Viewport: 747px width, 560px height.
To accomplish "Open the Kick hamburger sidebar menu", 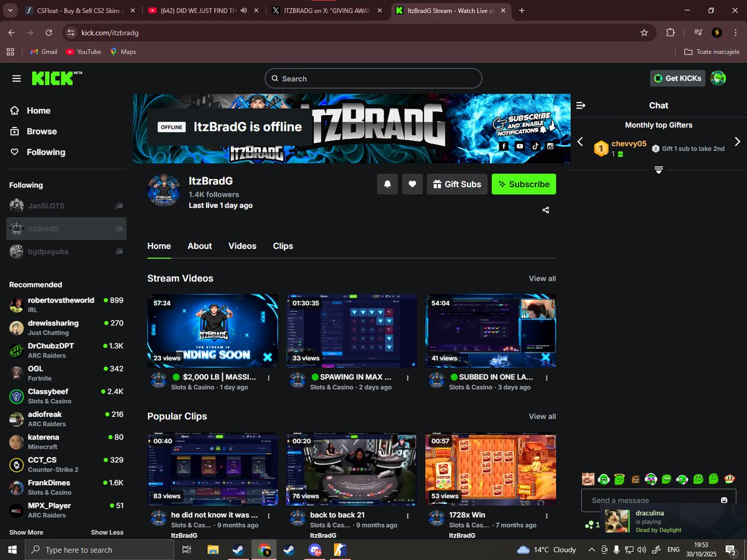I will pyautogui.click(x=17, y=78).
